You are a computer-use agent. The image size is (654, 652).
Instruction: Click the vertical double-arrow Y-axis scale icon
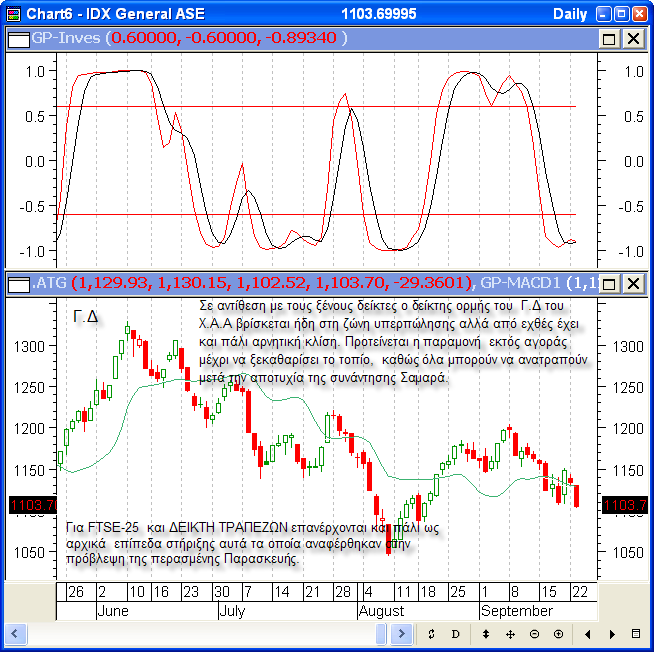tap(486, 634)
